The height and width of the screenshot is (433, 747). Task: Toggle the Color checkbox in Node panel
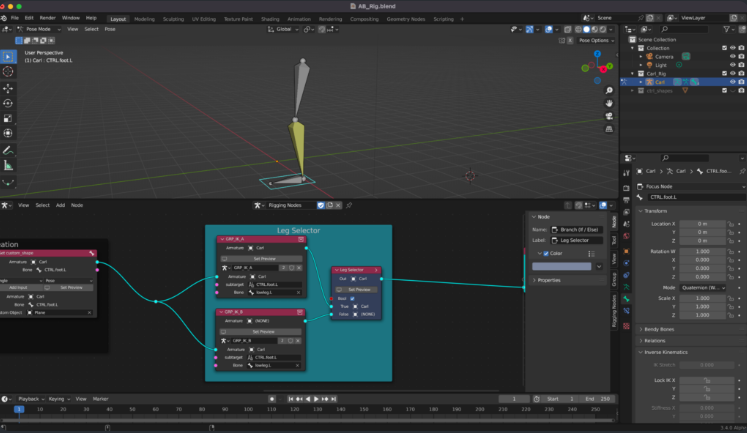pyautogui.click(x=545, y=253)
